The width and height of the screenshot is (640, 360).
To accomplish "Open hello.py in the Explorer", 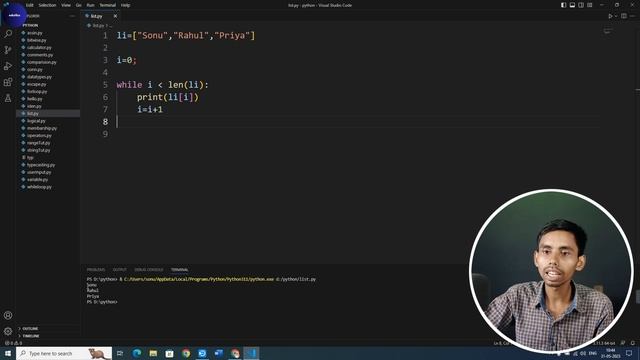I will click(35, 99).
